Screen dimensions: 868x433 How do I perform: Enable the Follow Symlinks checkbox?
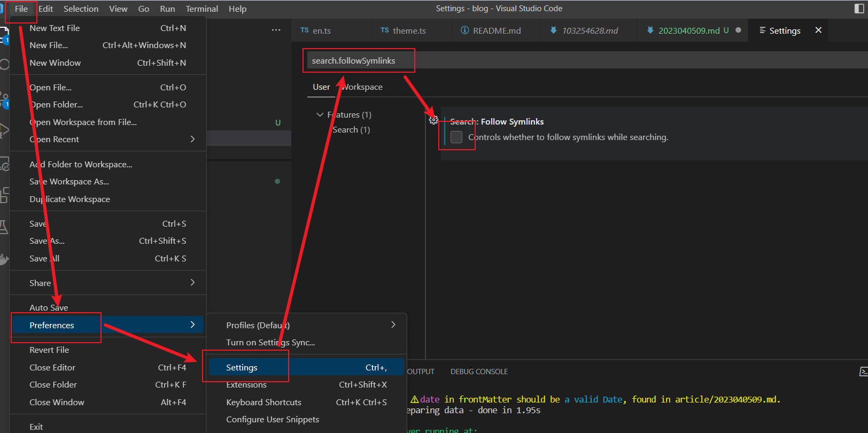click(x=456, y=137)
